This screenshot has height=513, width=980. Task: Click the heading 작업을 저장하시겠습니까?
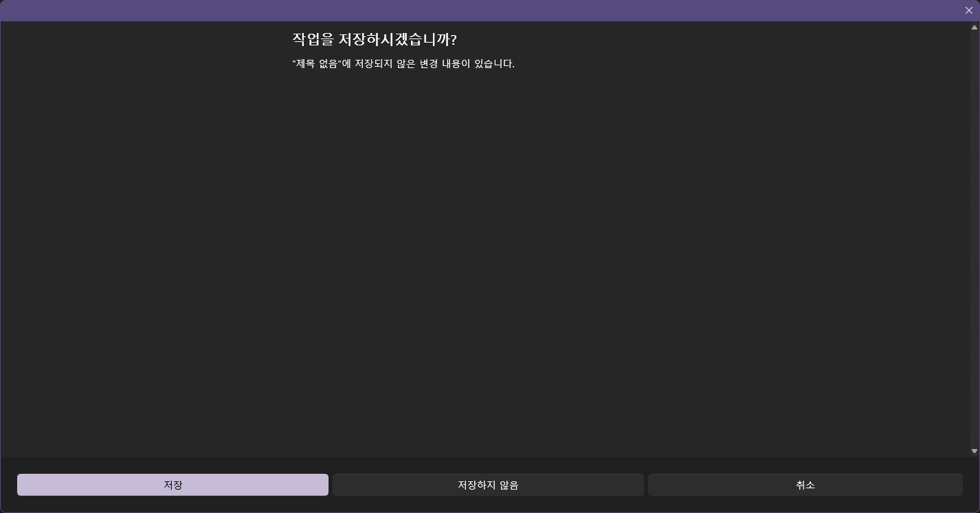pos(375,39)
